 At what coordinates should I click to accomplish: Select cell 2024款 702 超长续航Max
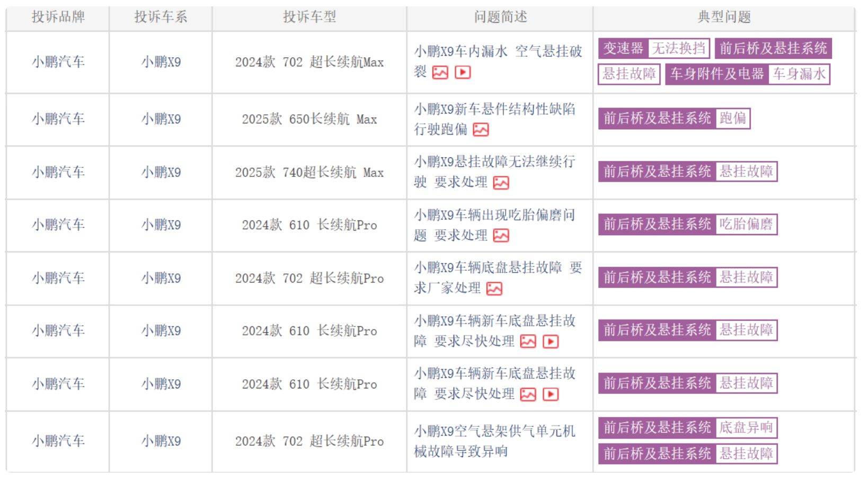point(309,63)
